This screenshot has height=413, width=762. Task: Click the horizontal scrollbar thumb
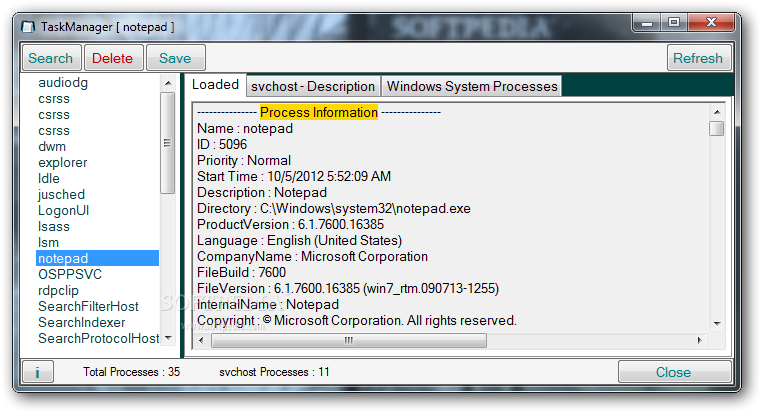click(349, 340)
